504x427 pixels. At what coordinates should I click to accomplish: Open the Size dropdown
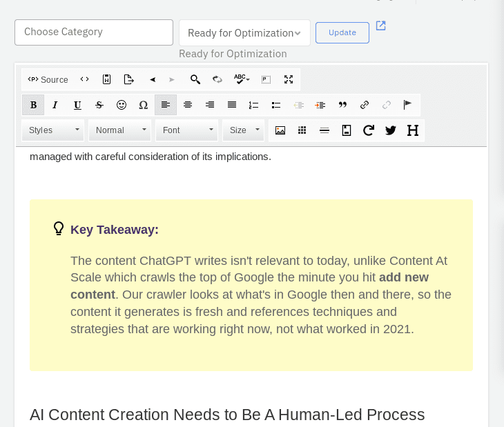(x=243, y=130)
